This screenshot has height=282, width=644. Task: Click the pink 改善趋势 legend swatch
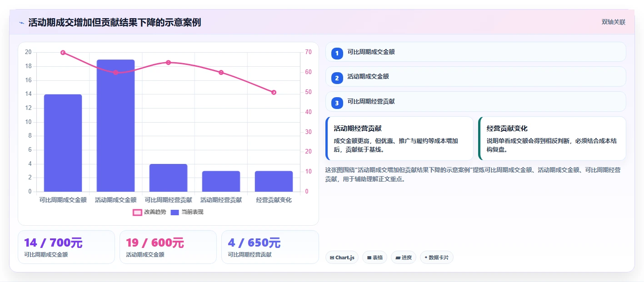coord(137,212)
